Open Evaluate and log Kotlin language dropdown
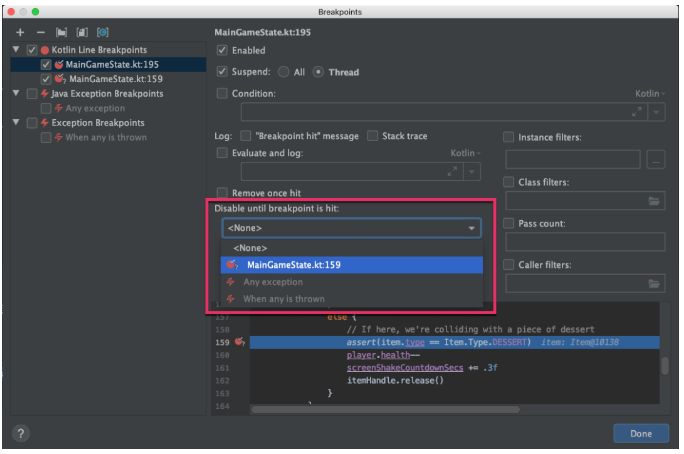 [465, 153]
